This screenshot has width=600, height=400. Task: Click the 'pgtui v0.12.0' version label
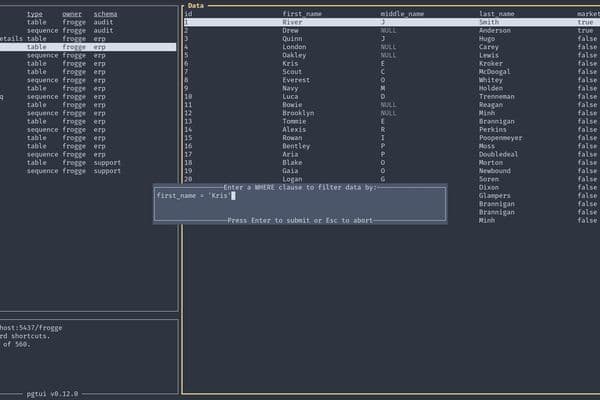(52, 394)
